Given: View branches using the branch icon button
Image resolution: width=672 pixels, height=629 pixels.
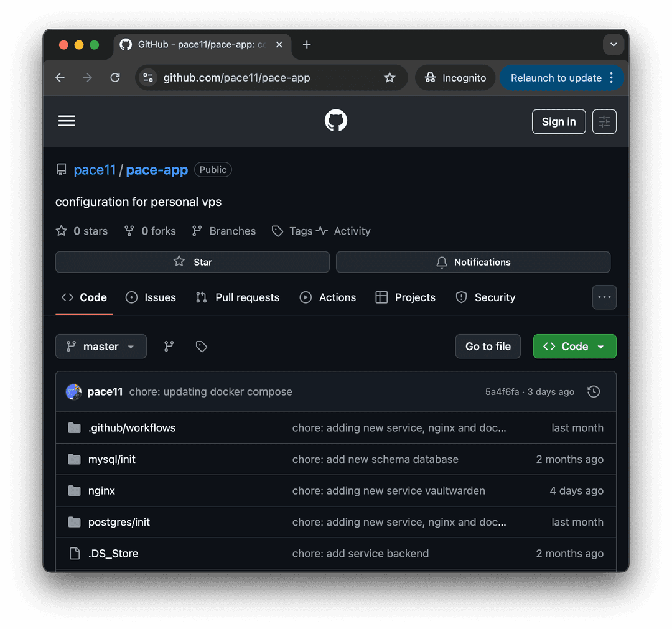Looking at the screenshot, I should [x=169, y=346].
